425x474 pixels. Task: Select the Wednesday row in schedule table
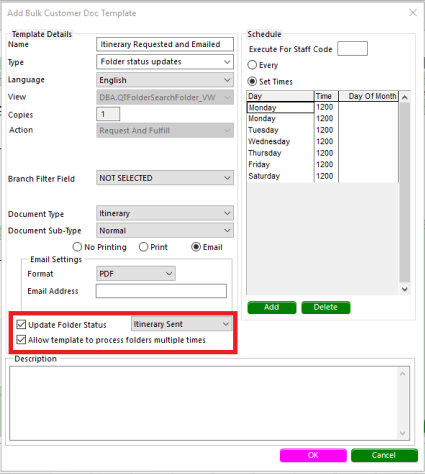323,142
